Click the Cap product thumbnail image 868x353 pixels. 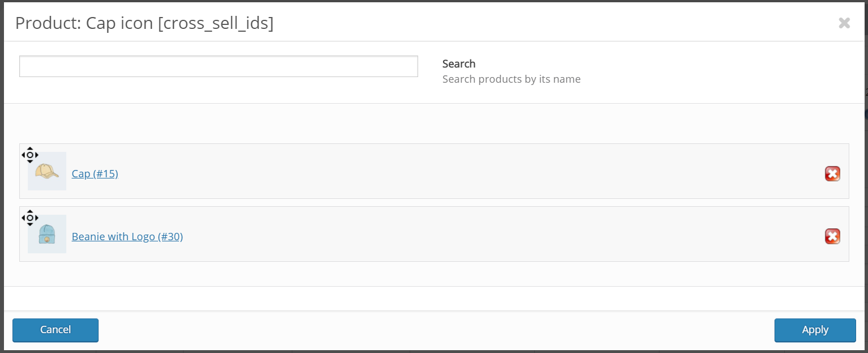pos(47,172)
